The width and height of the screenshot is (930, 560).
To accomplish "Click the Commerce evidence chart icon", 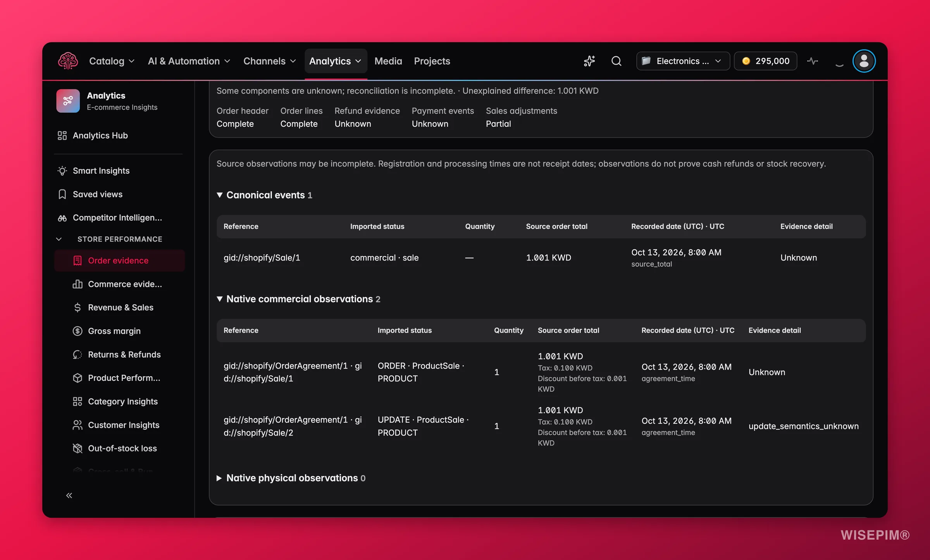I will pyautogui.click(x=77, y=284).
